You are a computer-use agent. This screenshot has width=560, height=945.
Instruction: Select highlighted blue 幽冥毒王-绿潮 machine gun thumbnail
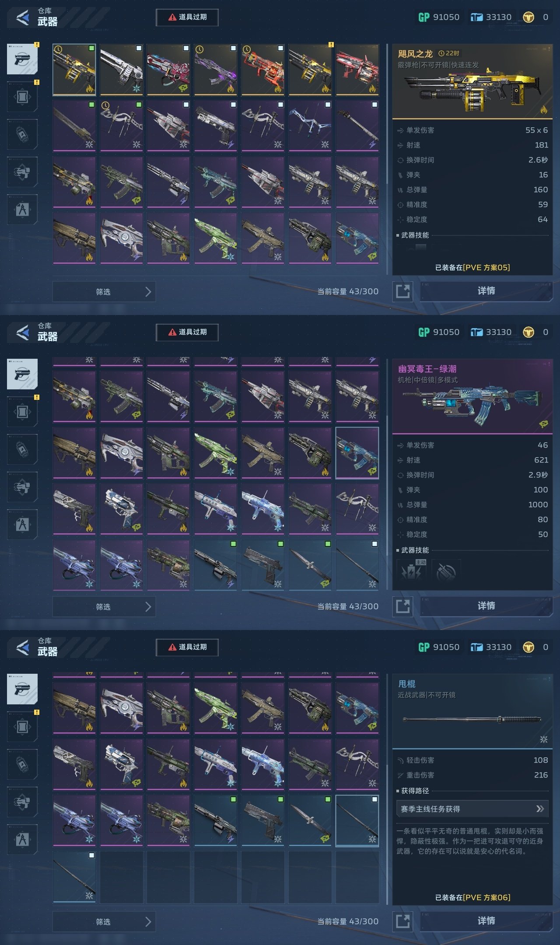(x=357, y=453)
